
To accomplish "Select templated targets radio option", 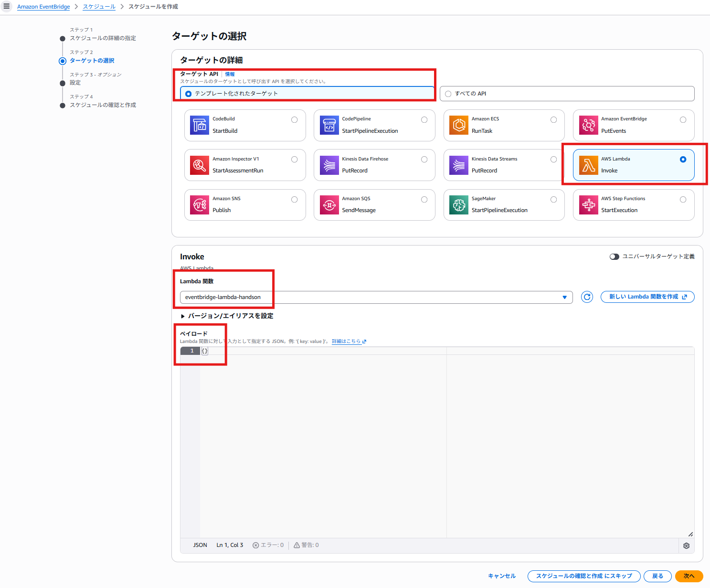I will click(x=189, y=94).
